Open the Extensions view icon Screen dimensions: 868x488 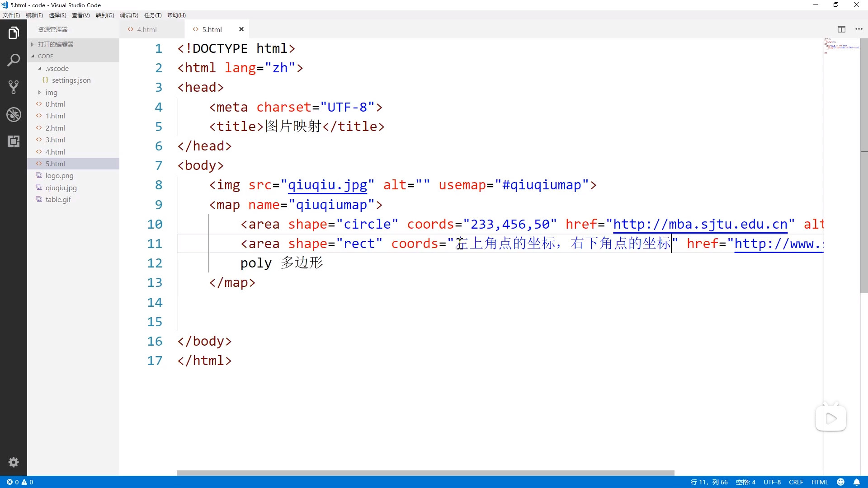click(14, 141)
